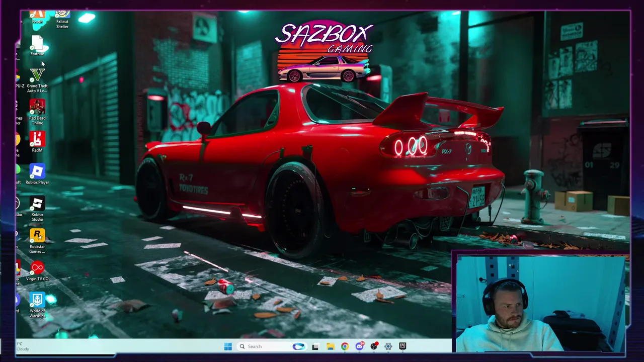
Task: Open the Windows Start menu
Action: coord(228,346)
